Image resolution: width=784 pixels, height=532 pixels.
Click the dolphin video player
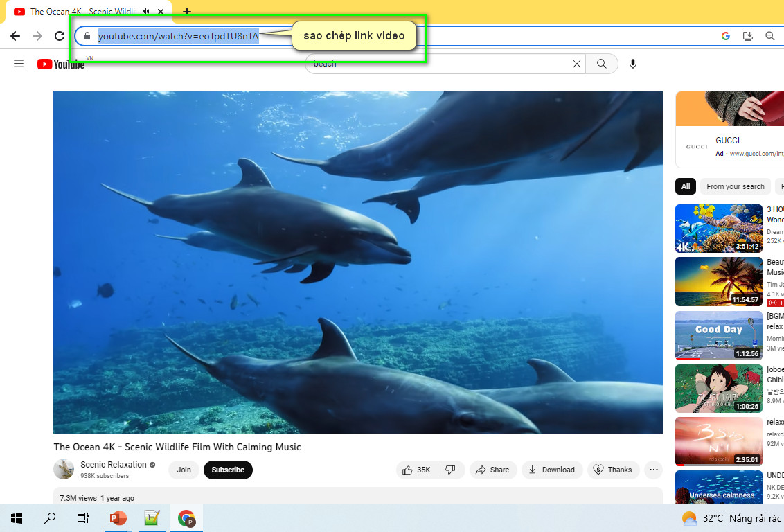click(358, 262)
